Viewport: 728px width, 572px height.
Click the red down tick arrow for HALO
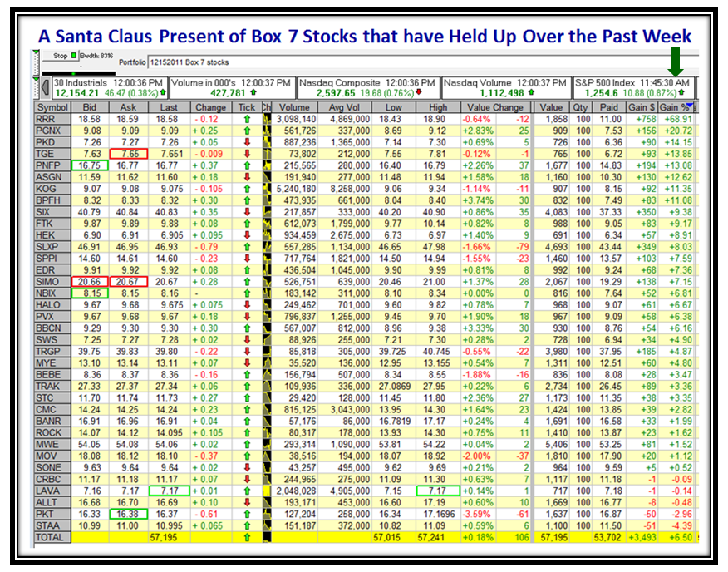coord(247,305)
